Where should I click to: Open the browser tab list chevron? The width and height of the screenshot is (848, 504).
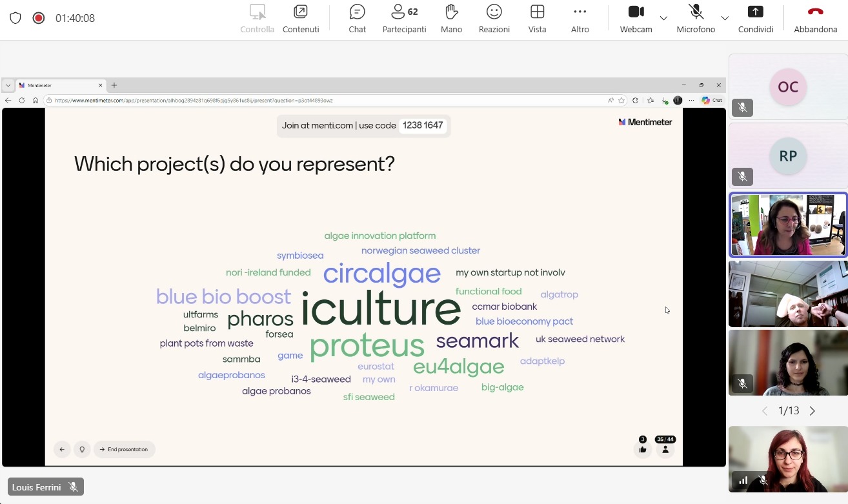coord(8,85)
